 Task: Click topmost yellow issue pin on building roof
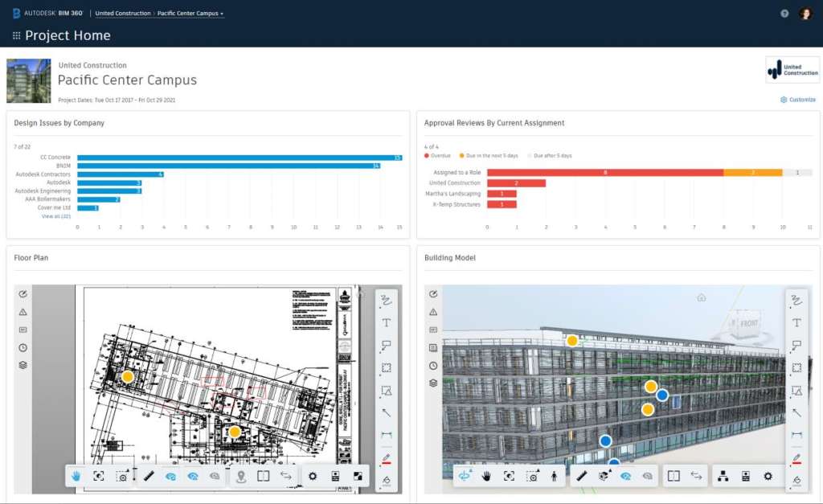(572, 341)
